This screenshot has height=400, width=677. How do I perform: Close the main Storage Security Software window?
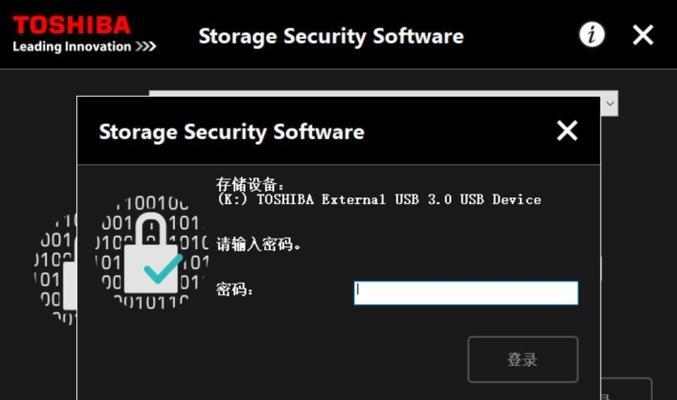[642, 35]
